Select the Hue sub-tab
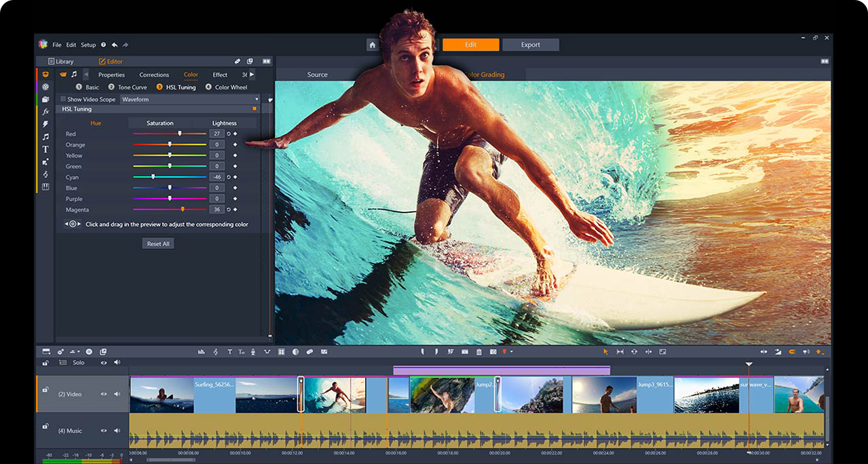The image size is (868, 464). (96, 123)
